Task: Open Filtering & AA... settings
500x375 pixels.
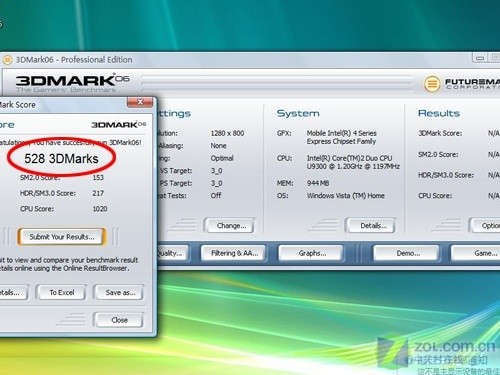Action: tap(234, 253)
